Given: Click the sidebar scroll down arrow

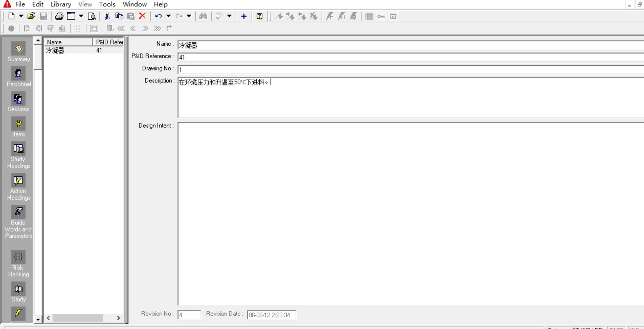Looking at the screenshot, I should [38, 319].
